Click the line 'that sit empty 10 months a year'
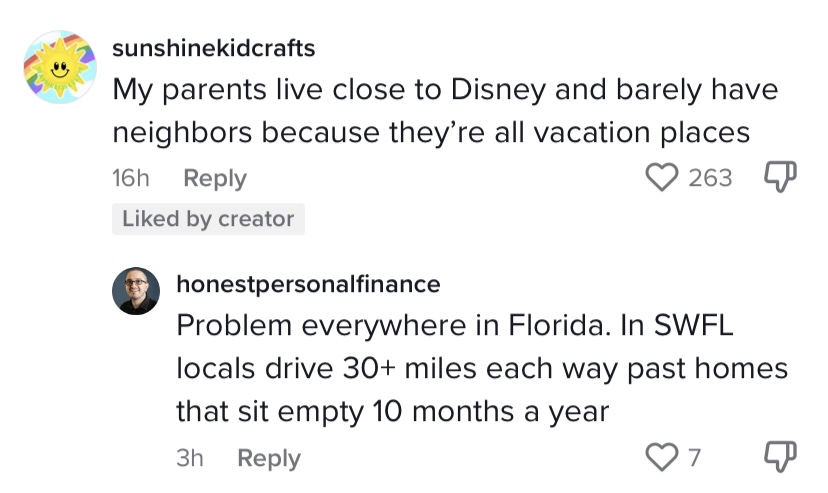This screenshot has width=828, height=493. coord(393,412)
